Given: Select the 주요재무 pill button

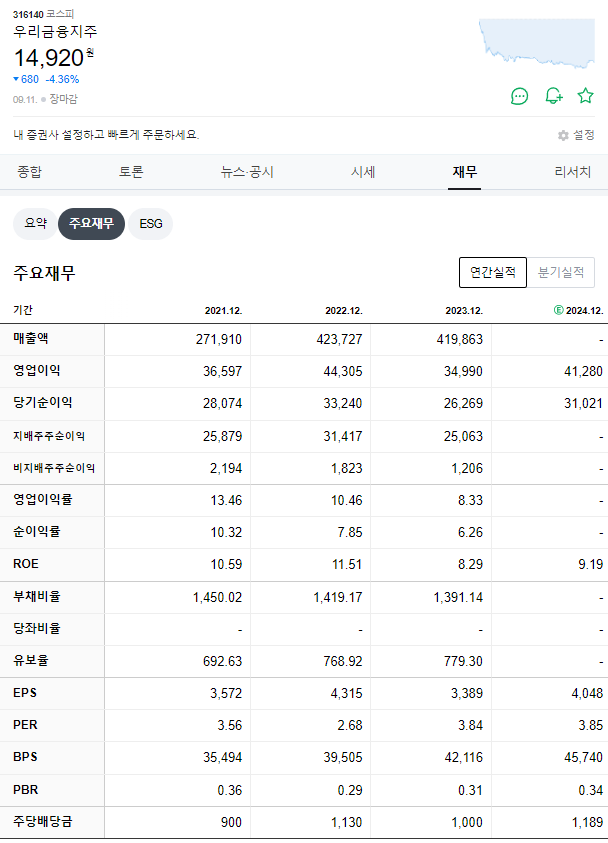Looking at the screenshot, I should [91, 224].
